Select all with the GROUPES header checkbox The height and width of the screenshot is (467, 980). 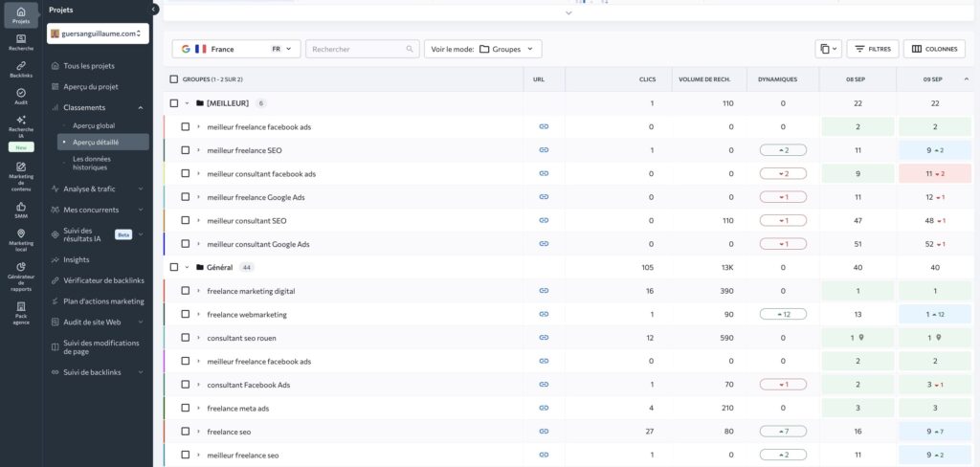(174, 79)
